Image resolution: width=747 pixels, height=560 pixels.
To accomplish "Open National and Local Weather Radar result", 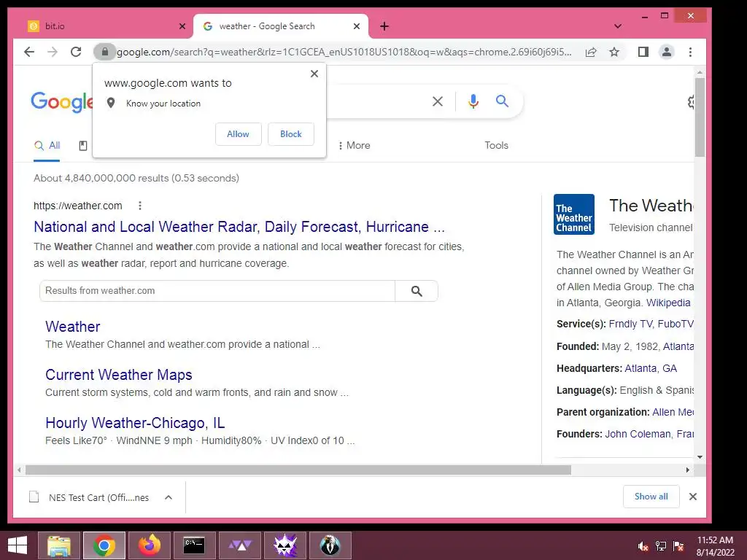I will point(239,227).
